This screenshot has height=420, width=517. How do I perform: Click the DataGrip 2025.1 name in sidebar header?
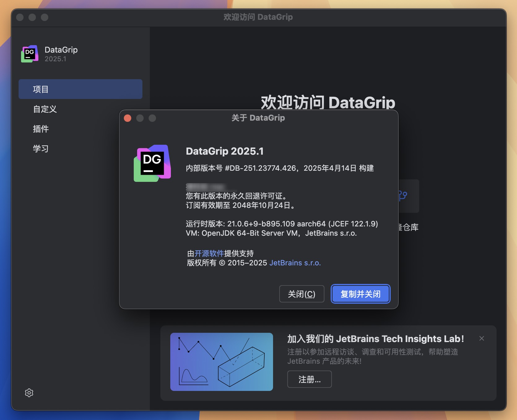[61, 54]
